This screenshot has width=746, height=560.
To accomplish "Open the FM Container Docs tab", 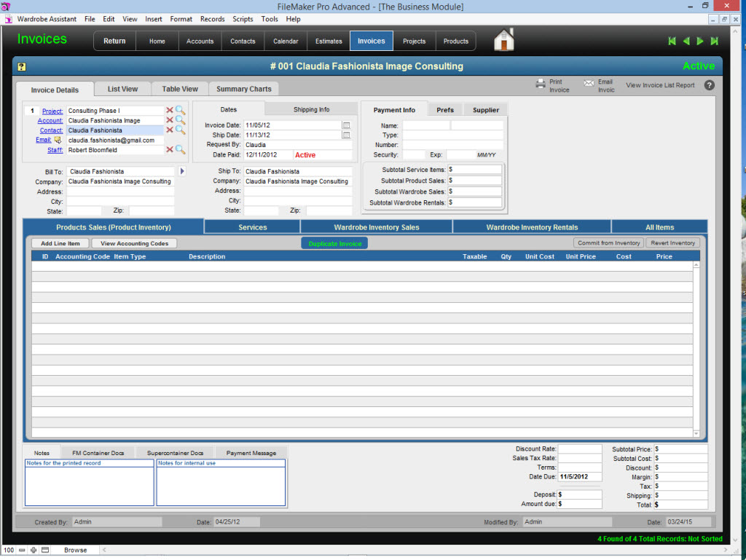I will coord(98,453).
